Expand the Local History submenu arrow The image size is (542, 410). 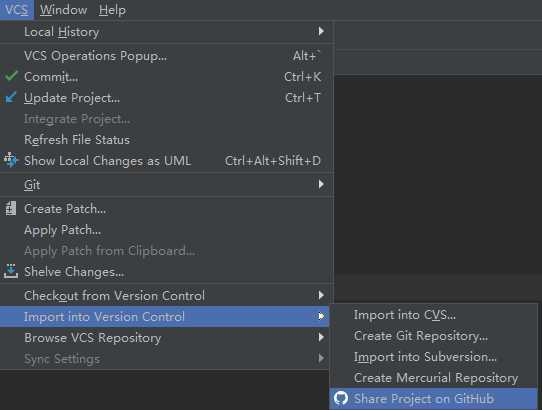tap(321, 31)
